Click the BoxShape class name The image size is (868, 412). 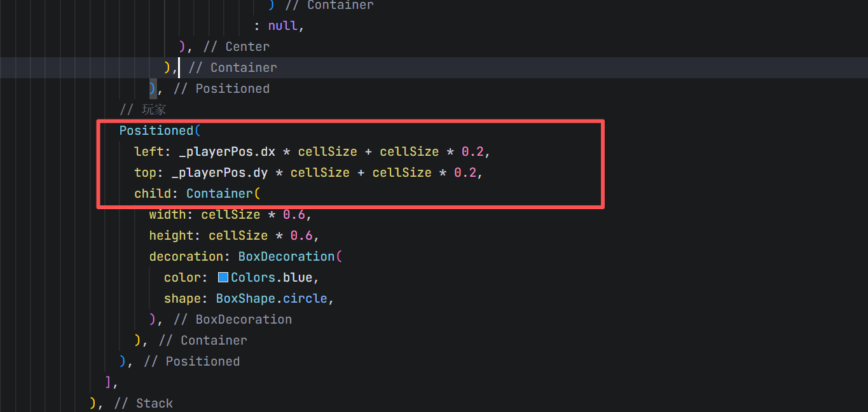point(245,298)
